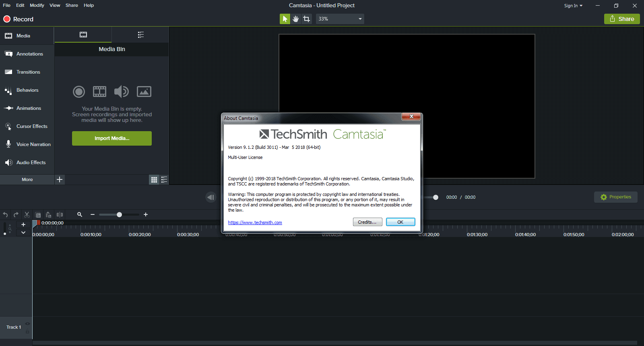Screen dimensions: 644x346
Task: Open the Properties panel
Action: point(616,197)
